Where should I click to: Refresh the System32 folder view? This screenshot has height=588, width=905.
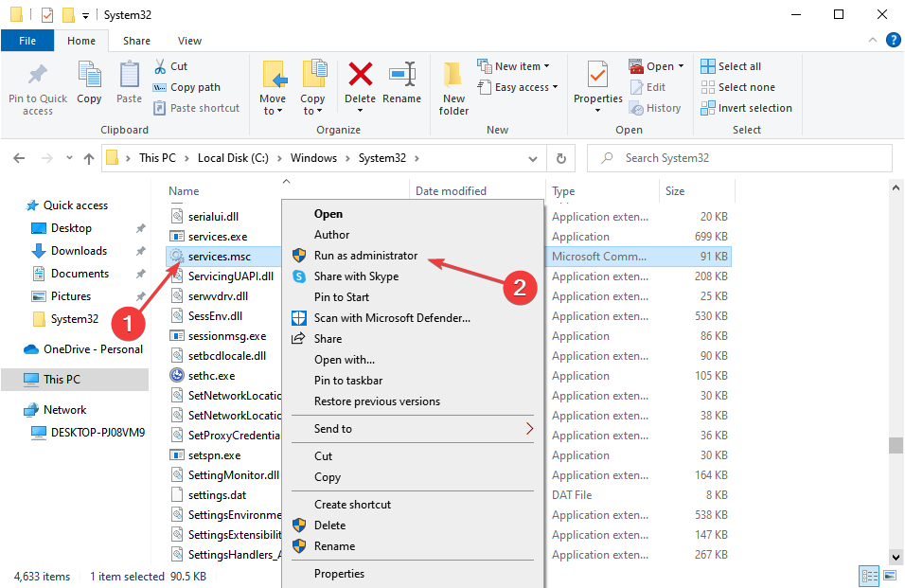click(560, 159)
